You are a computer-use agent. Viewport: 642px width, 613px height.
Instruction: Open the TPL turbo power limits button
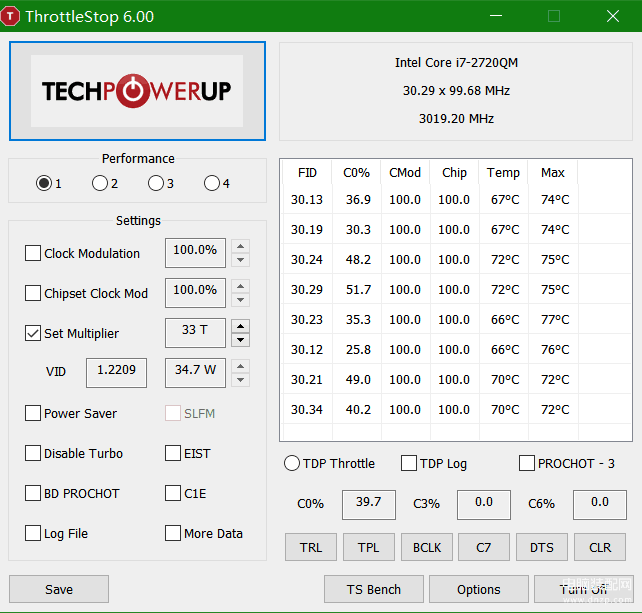click(x=368, y=547)
